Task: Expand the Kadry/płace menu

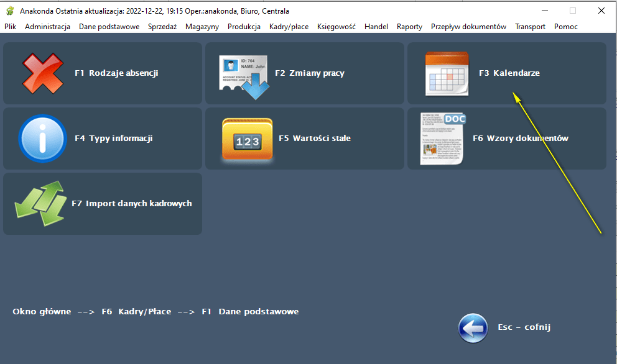Action: [289, 27]
